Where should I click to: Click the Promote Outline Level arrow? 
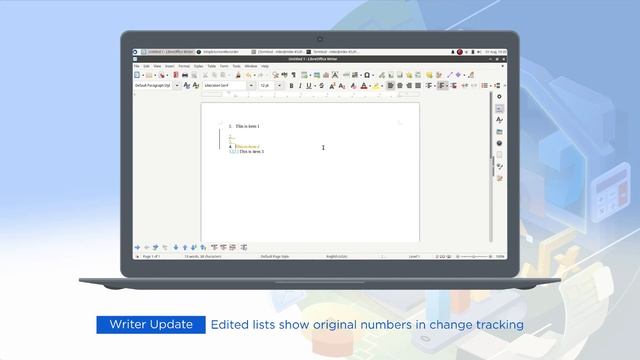pyautogui.click(x=147, y=247)
